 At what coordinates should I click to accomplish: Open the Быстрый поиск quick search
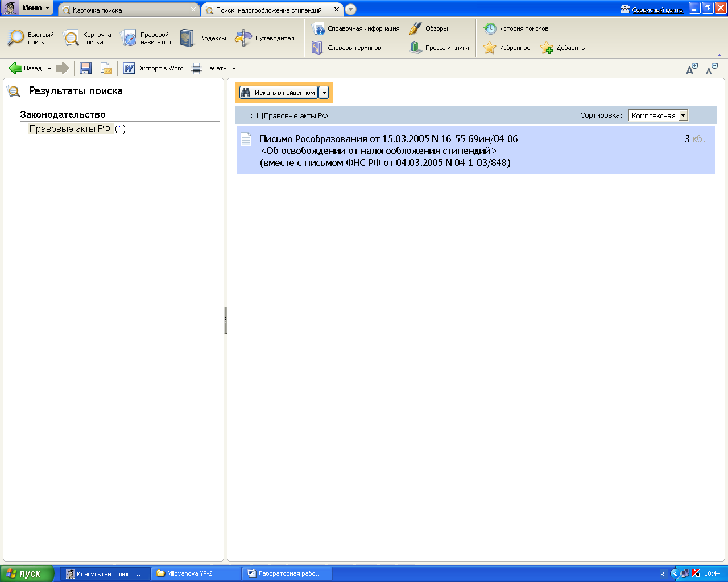click(x=31, y=38)
